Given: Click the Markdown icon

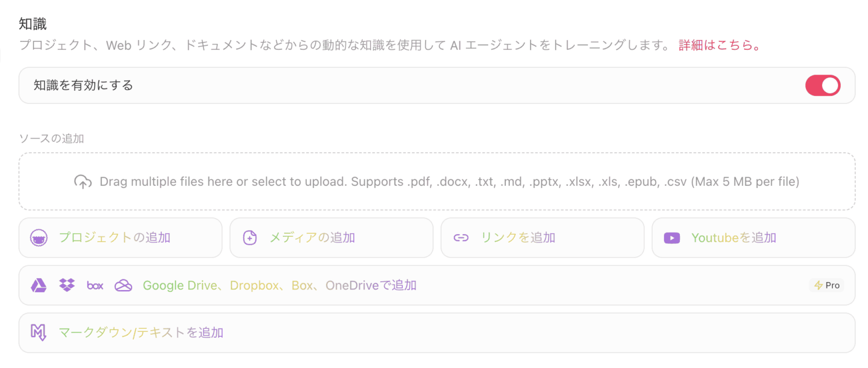Looking at the screenshot, I should [38, 333].
